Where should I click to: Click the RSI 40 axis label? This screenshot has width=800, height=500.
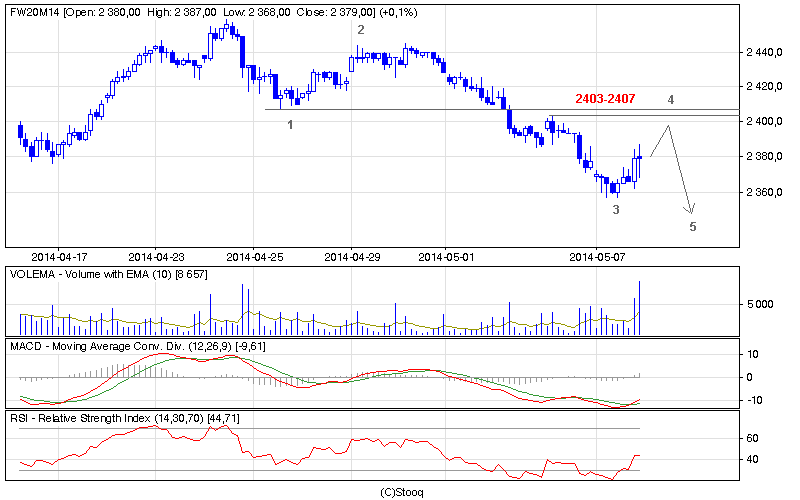pyautogui.click(x=753, y=460)
